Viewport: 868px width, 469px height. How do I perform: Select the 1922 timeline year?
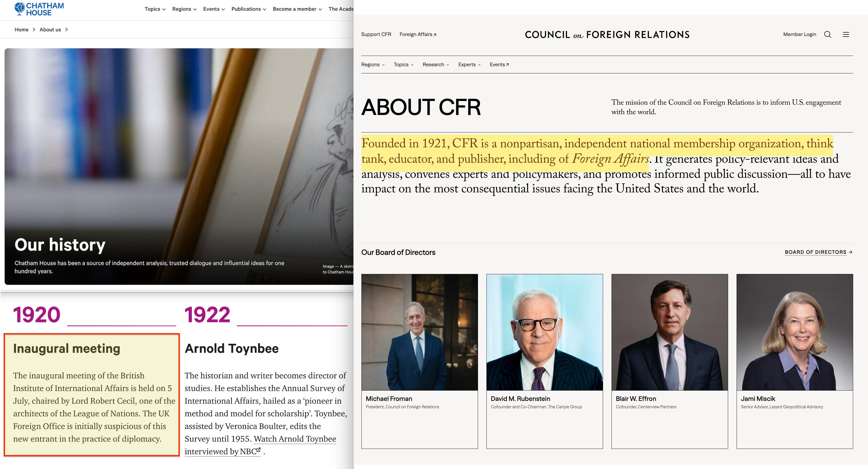pyautogui.click(x=207, y=315)
